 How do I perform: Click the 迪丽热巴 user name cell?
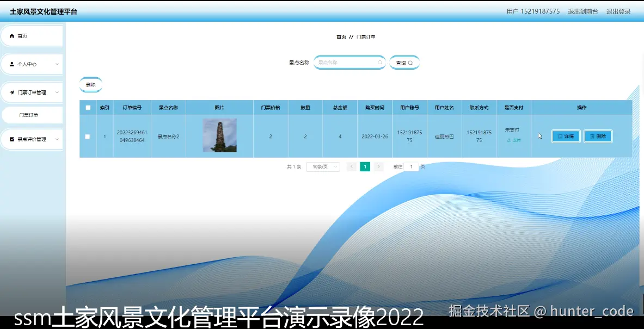coord(444,136)
